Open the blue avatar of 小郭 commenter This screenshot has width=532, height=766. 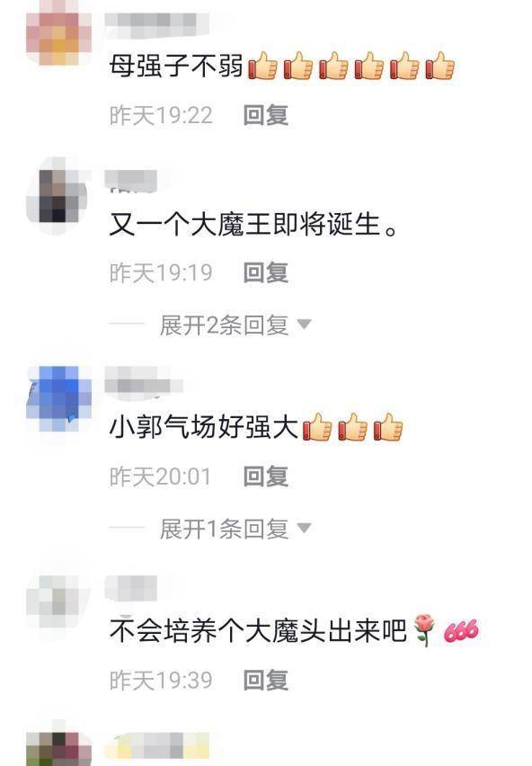pos(58,398)
